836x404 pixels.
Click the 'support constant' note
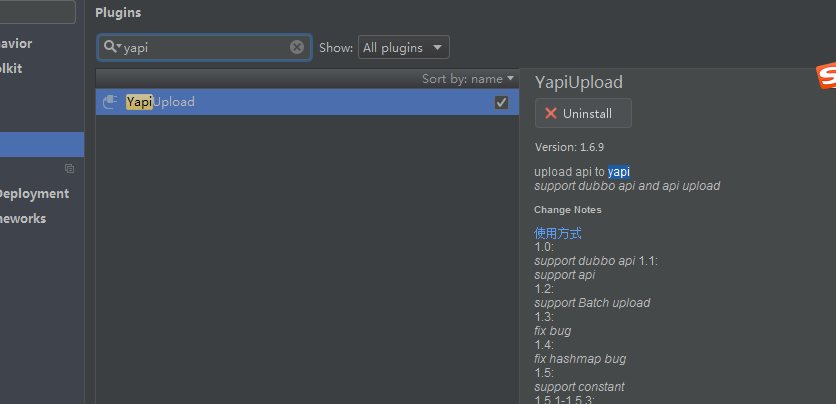click(579, 386)
